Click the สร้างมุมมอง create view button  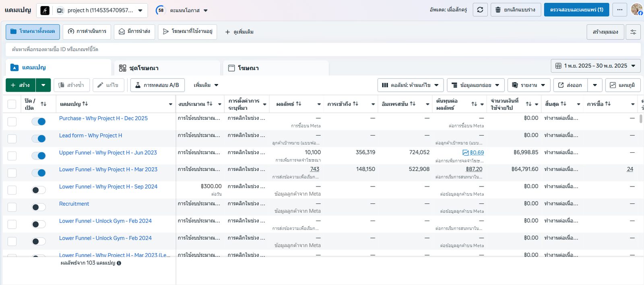pos(605,32)
